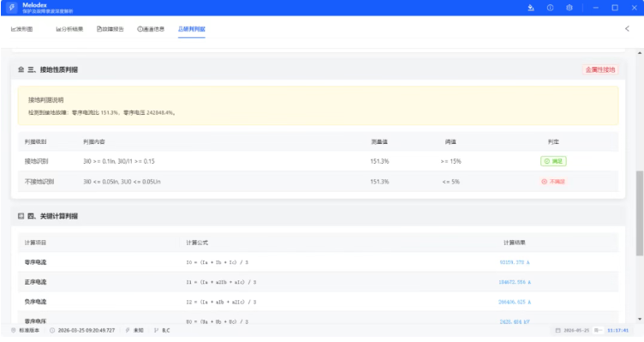Viewport: 644px width, 342px height.
Task: Click measured value 151.3% in 接地识别 row
Action: [379, 161]
